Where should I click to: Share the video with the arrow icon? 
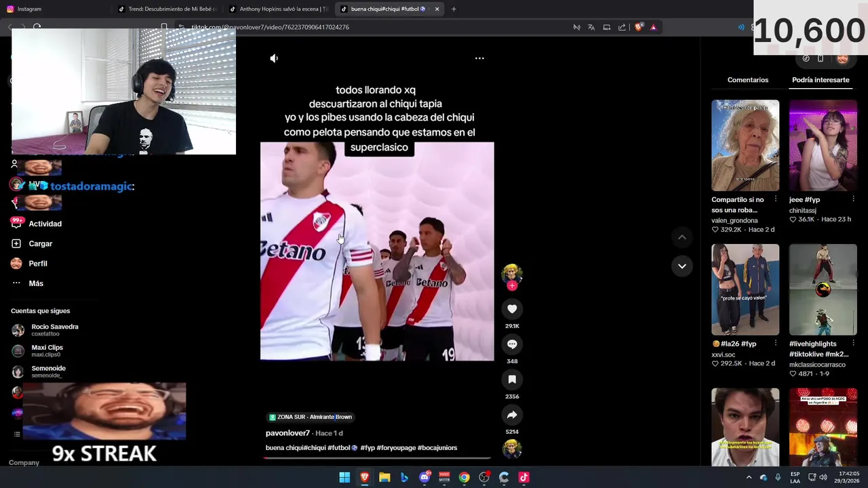[512, 415]
